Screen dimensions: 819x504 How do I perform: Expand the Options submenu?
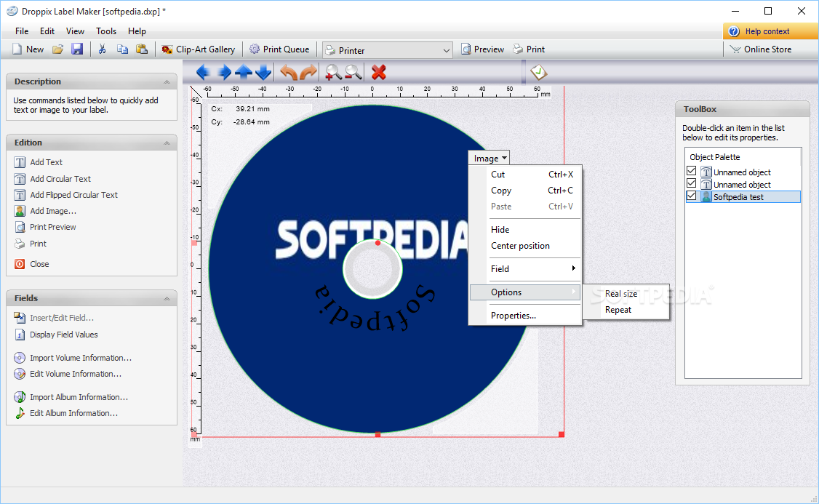(x=525, y=292)
